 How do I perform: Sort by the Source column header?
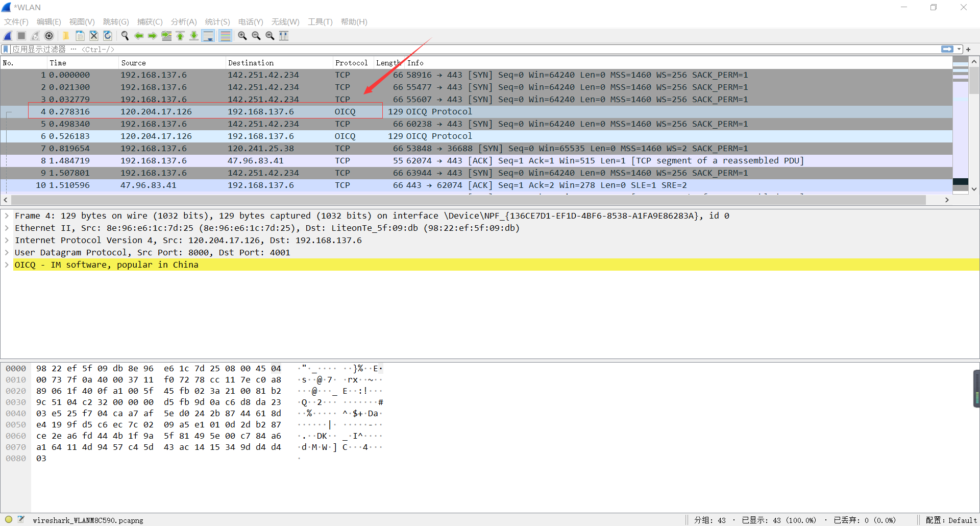(172, 63)
